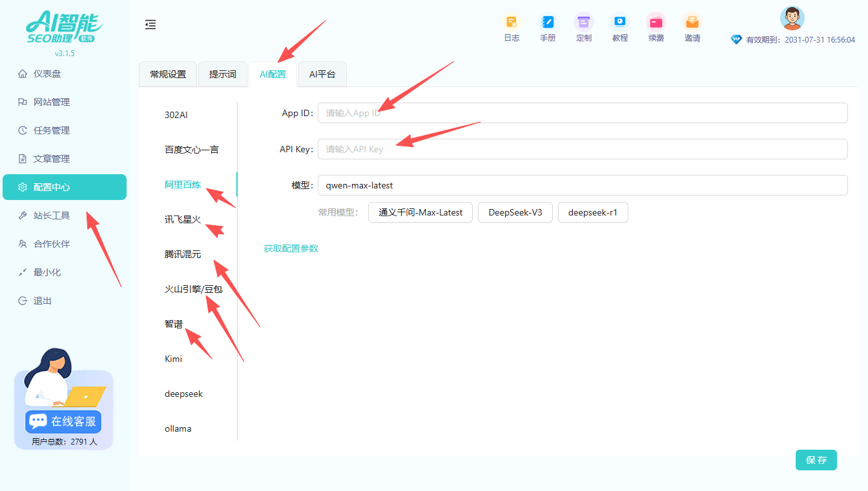The height and width of the screenshot is (491, 868).
Task: Go to 文章管理 in the sidebar
Action: click(x=52, y=159)
